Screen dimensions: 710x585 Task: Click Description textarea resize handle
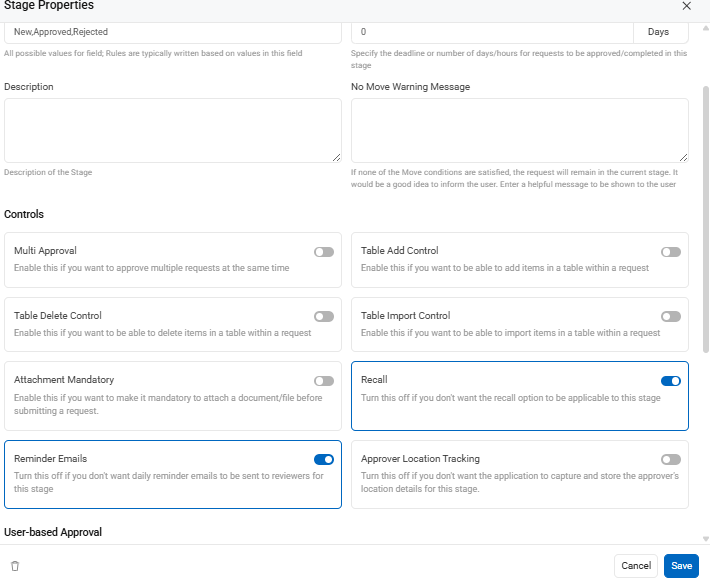(x=336, y=158)
